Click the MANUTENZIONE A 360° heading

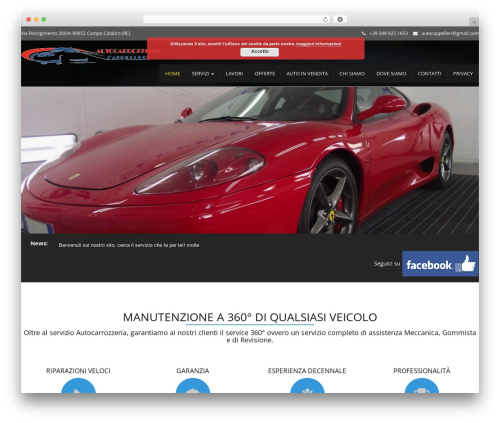pos(250,317)
